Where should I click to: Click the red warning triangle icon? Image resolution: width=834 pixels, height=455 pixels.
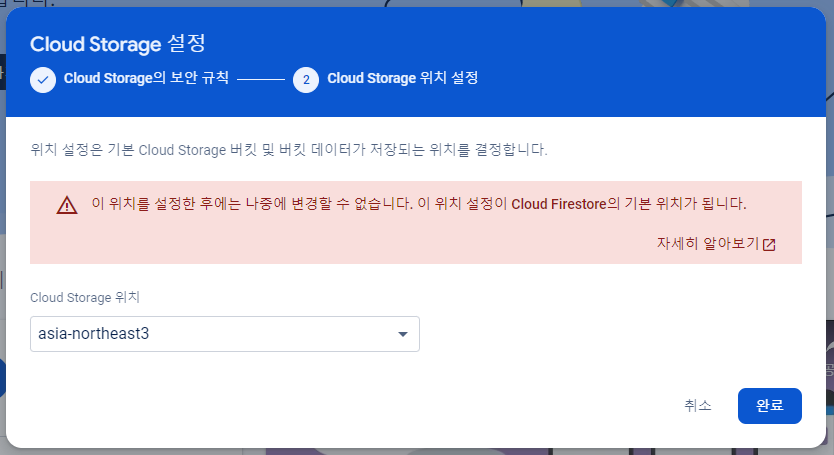click(x=67, y=205)
